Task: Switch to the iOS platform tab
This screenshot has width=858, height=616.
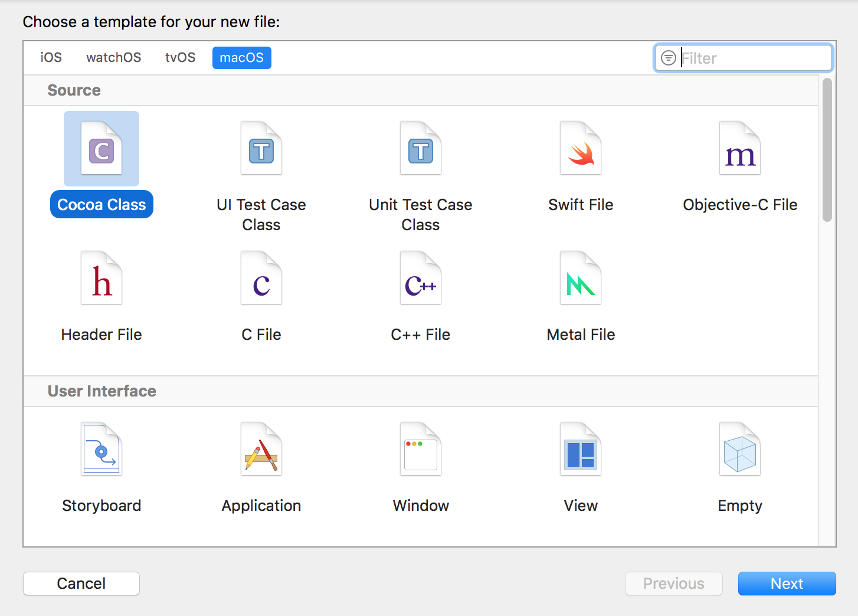Action: (x=51, y=58)
